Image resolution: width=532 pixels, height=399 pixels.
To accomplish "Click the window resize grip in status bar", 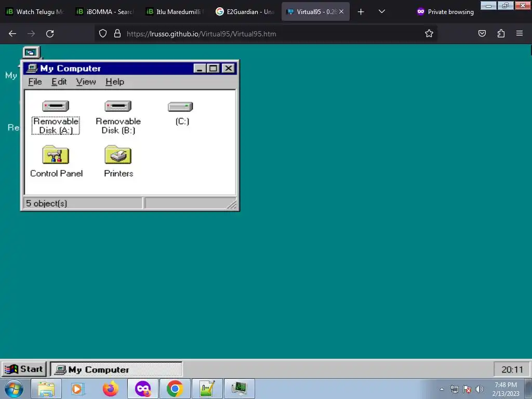I will [232, 205].
